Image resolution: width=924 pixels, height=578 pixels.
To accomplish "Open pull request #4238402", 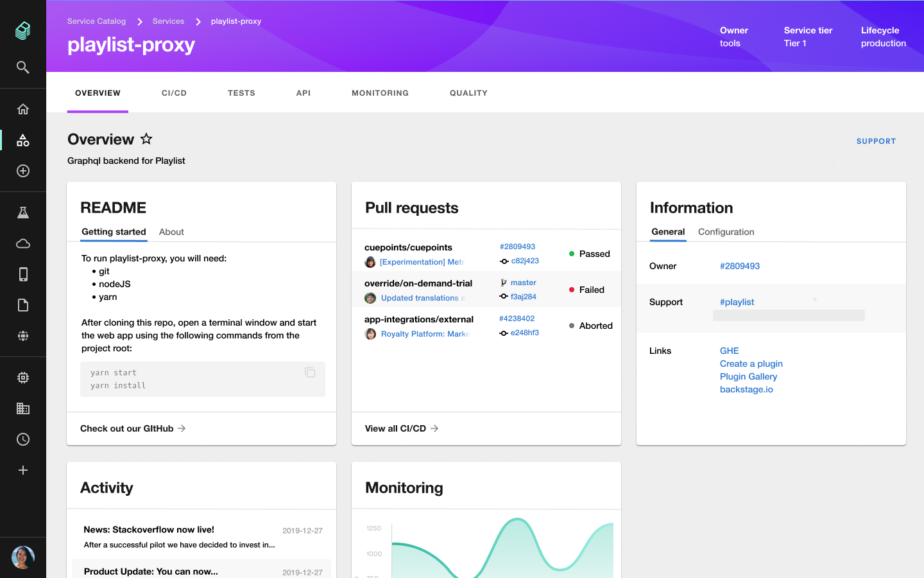I will 517,319.
